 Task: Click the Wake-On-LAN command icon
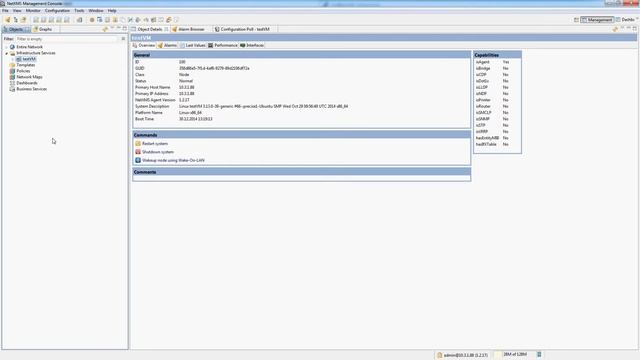[x=138, y=160]
